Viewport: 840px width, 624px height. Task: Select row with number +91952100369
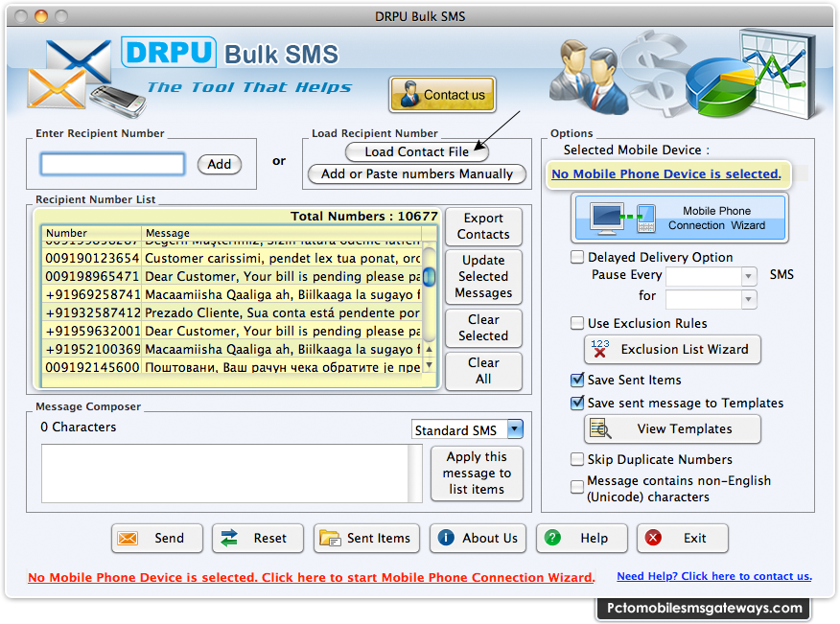point(232,349)
